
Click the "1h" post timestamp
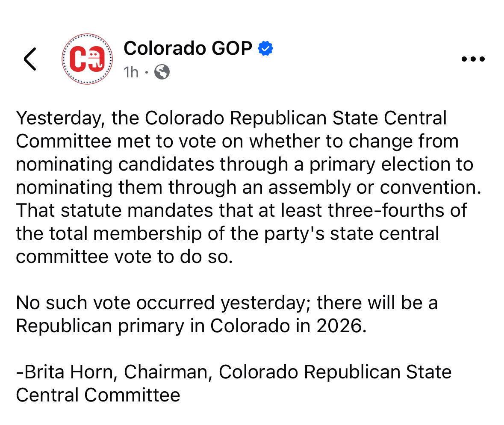point(131,72)
